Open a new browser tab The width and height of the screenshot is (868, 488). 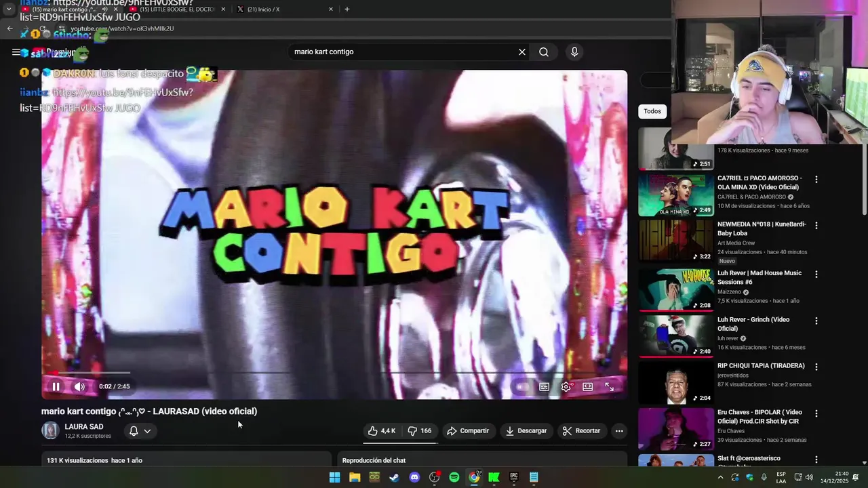click(x=347, y=9)
